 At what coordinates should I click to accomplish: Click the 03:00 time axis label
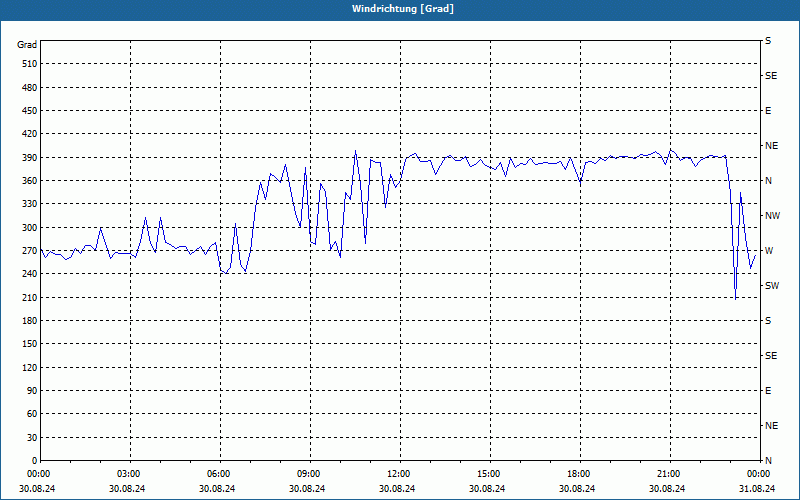click(128, 474)
